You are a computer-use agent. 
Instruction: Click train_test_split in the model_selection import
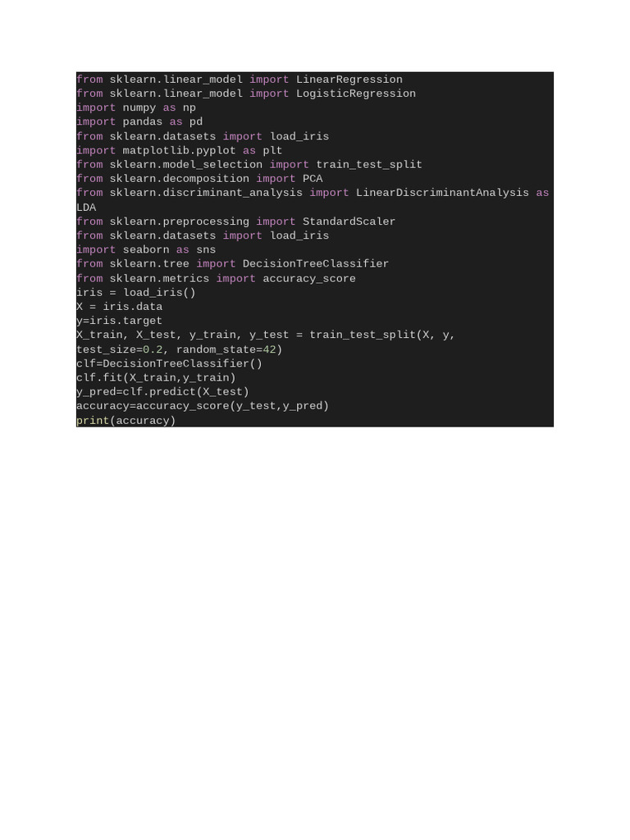(369, 164)
